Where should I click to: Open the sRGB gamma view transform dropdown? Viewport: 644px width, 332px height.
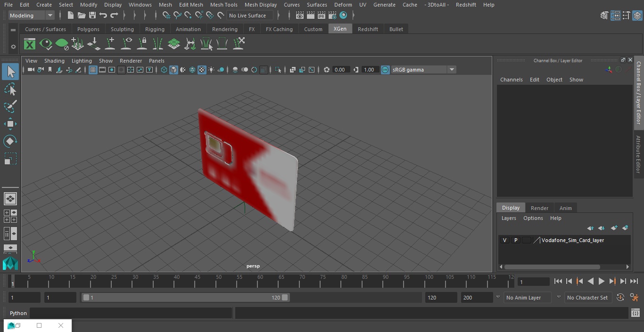[x=423, y=70]
